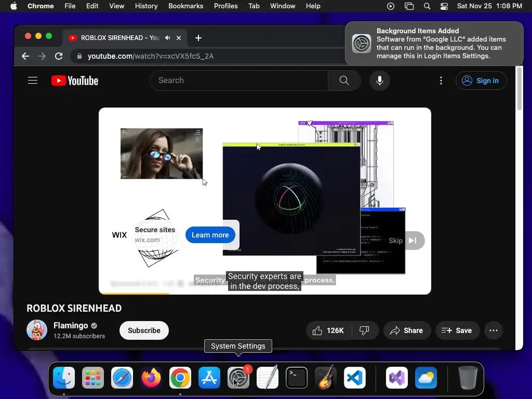Open the cloud weather app in Dock
The width and height of the screenshot is (532, 399).
(426, 378)
